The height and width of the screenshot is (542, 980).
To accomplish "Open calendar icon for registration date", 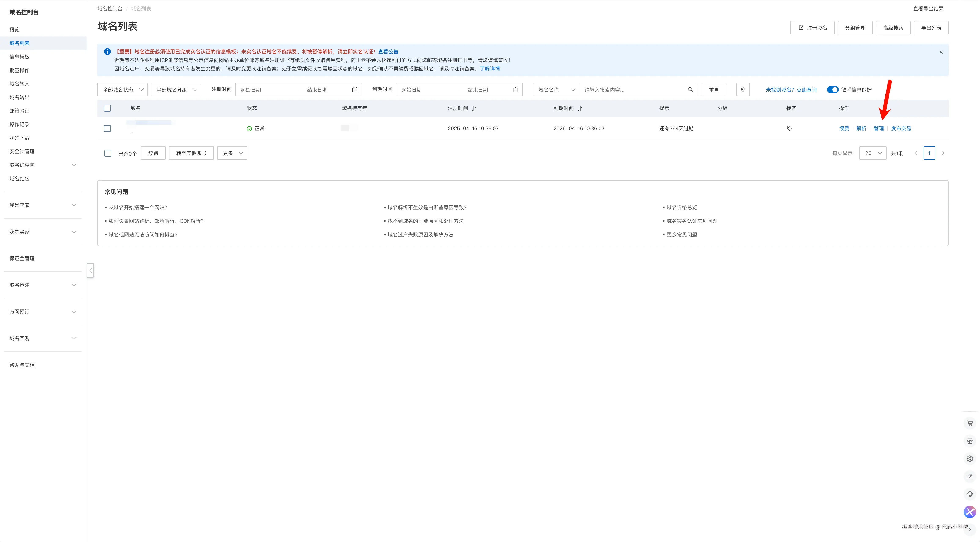I will click(355, 90).
